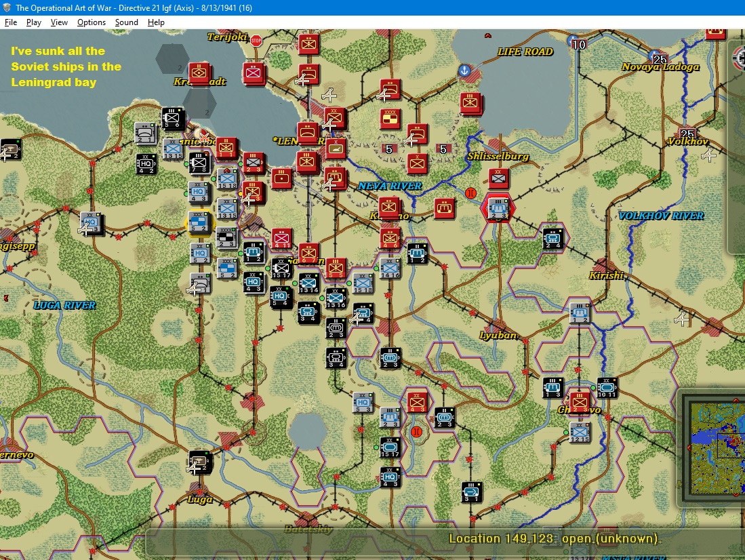Select the Soviet counter valued 4-11

coord(281,239)
